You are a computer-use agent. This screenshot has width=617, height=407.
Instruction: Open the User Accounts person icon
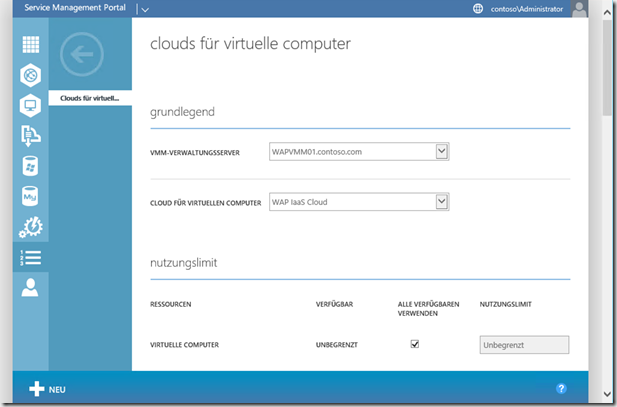click(30, 288)
